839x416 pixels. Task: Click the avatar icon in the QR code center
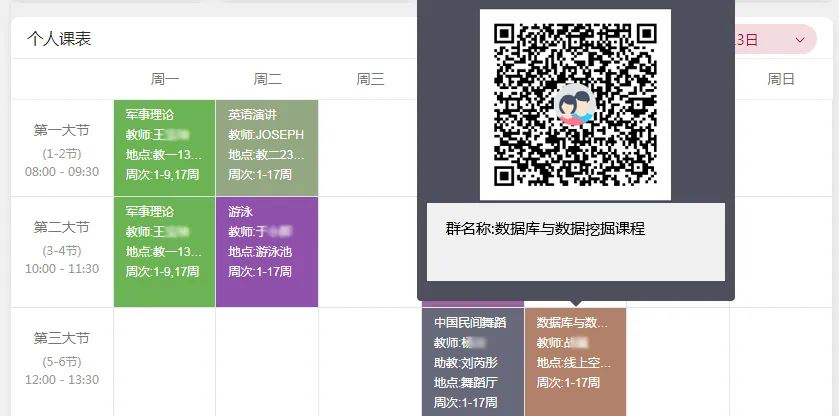(575, 105)
